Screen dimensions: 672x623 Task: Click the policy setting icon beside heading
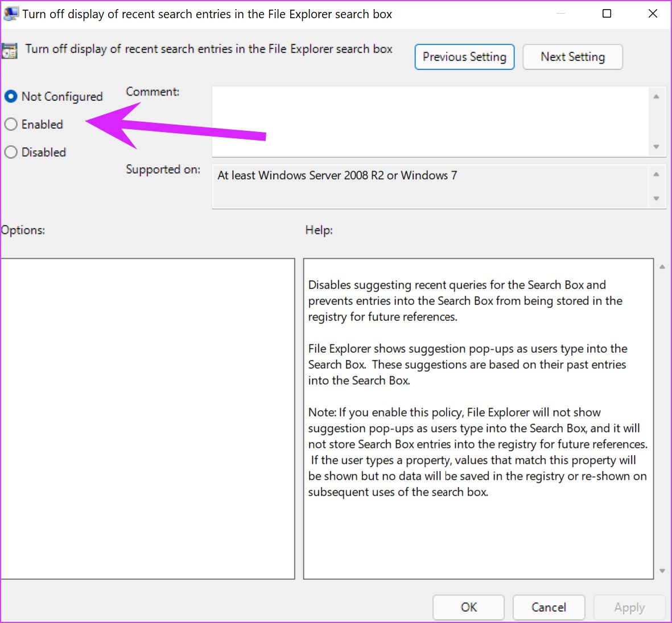[10, 51]
